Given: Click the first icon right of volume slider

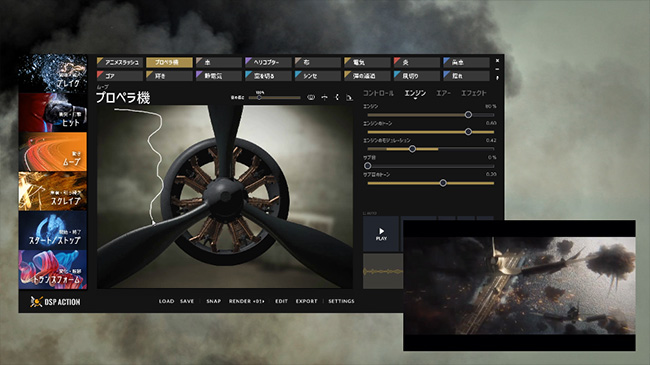Looking at the screenshot, I should (311, 97).
